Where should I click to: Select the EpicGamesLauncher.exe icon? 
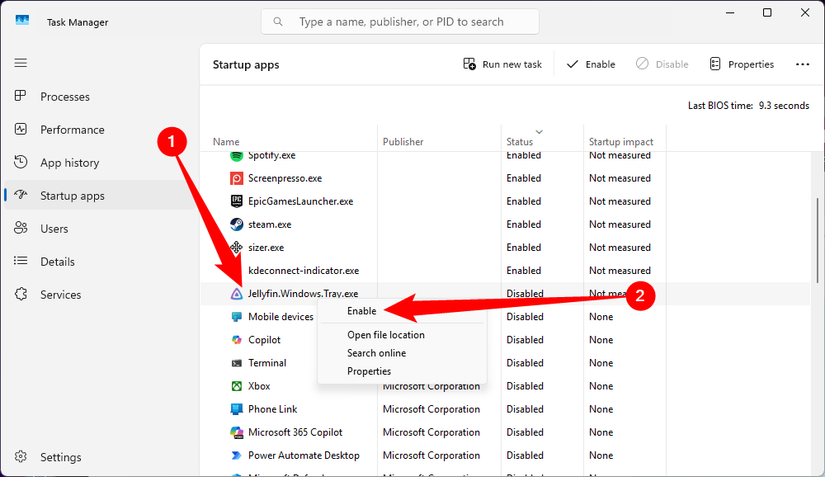[x=236, y=202]
